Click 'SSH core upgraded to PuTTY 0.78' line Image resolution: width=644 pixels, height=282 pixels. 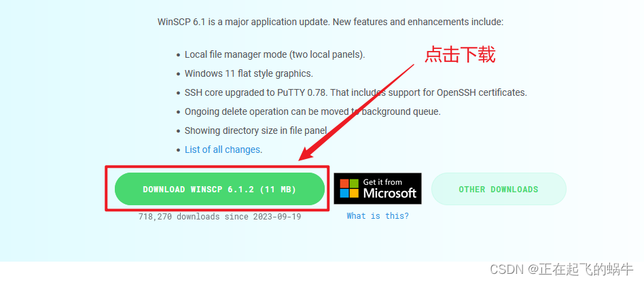coord(356,93)
